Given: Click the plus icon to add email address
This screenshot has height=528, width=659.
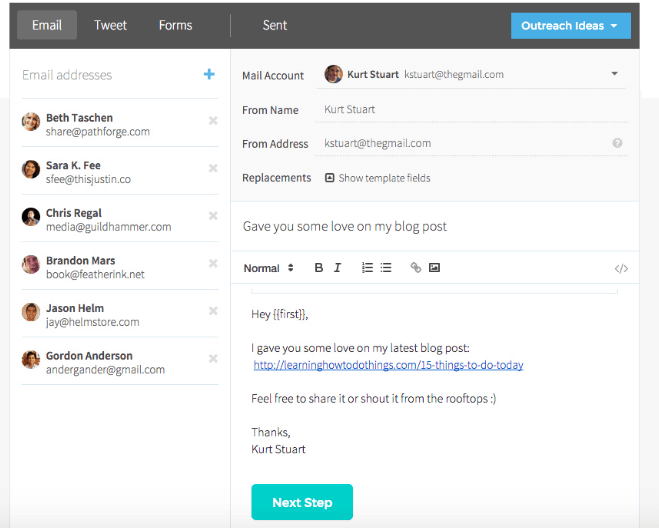Looking at the screenshot, I should [x=209, y=74].
